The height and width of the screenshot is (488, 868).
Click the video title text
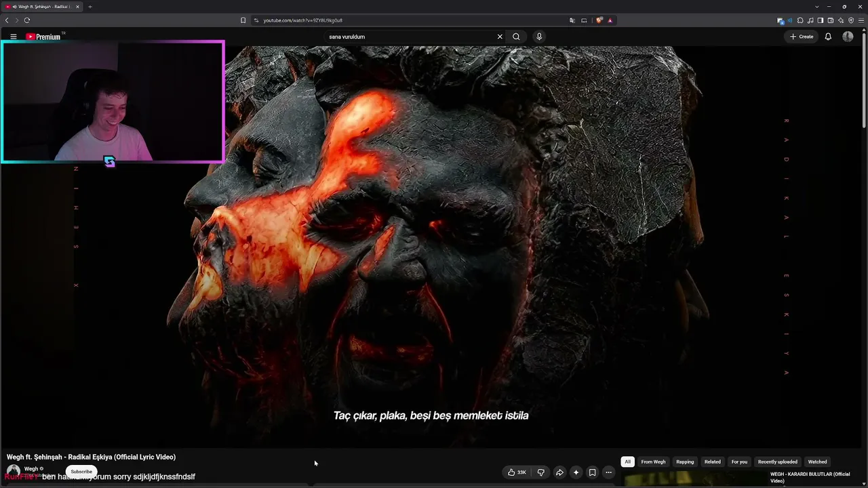[x=91, y=457]
